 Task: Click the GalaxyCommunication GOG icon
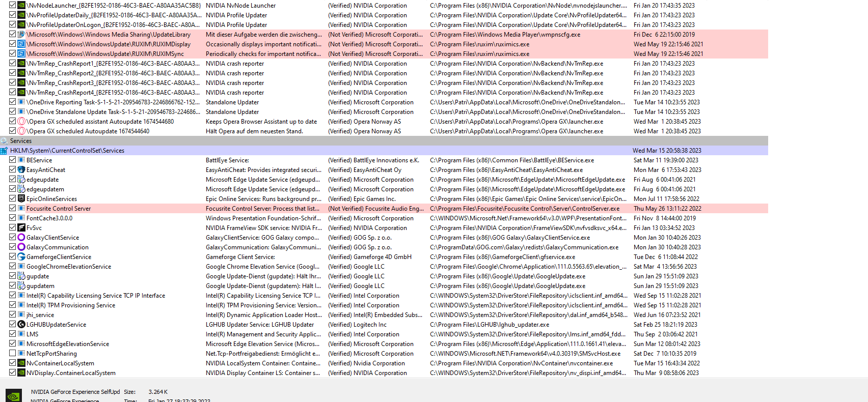pyautogui.click(x=21, y=247)
